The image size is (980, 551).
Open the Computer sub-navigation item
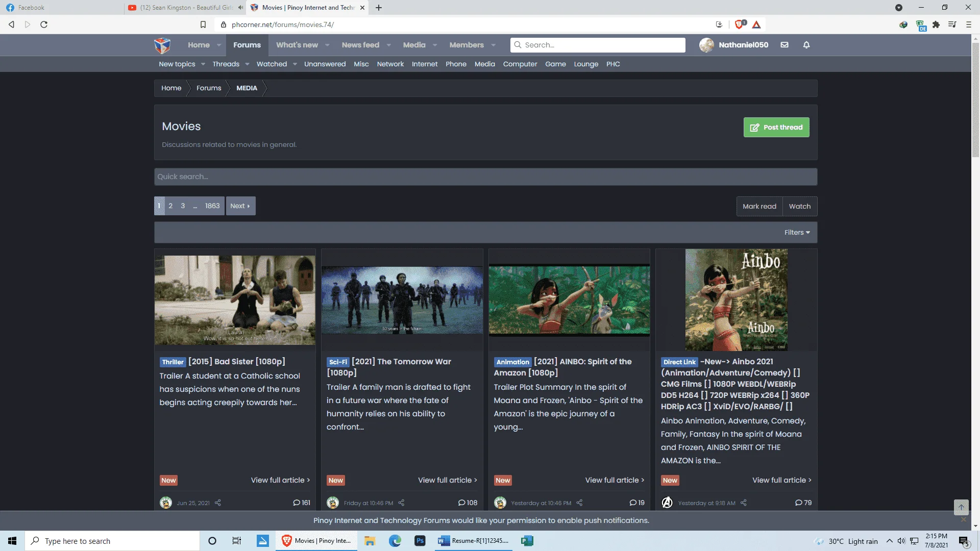(x=520, y=64)
